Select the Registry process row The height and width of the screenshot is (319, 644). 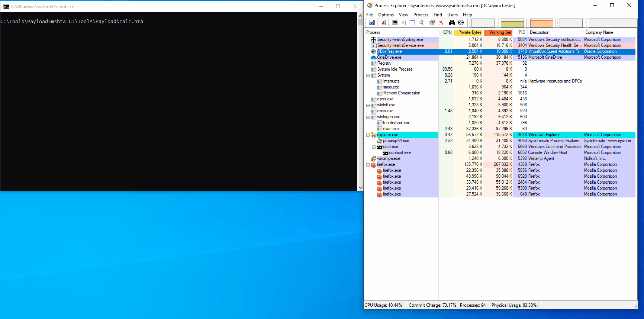coord(500,63)
